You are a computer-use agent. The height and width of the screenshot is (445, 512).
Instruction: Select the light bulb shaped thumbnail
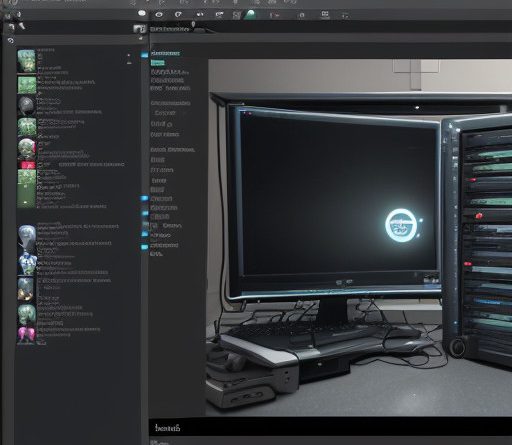tap(27, 236)
